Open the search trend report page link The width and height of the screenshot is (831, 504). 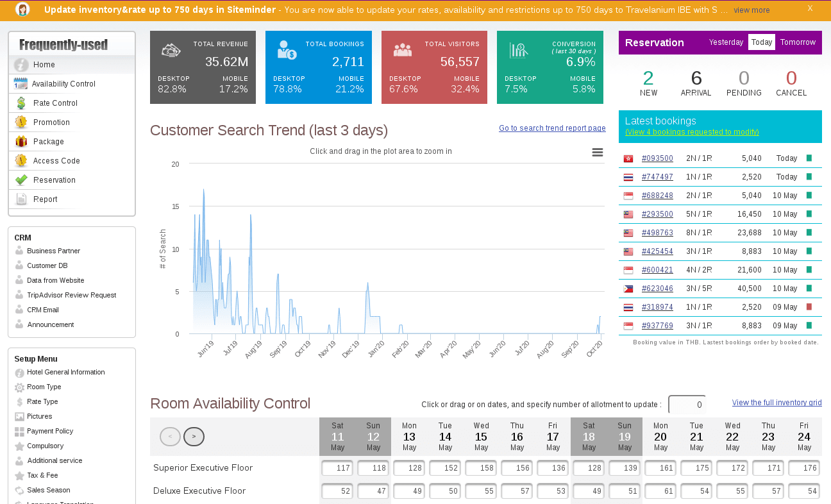(x=552, y=128)
